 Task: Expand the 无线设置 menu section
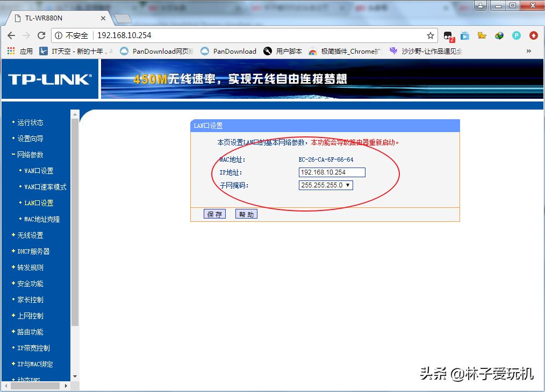30,235
